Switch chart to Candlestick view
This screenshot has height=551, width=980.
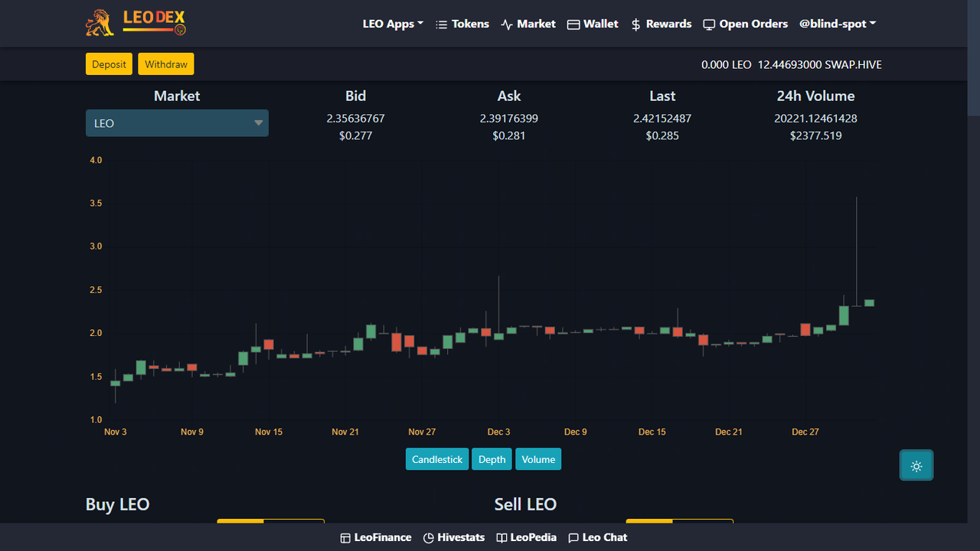click(x=437, y=459)
